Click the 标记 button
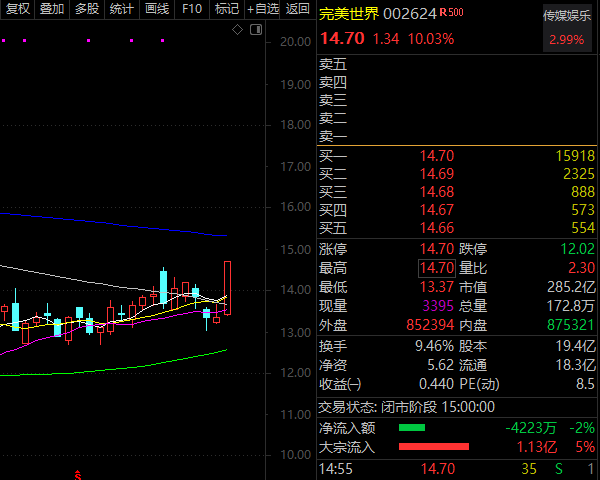Image resolution: width=600 pixels, height=480 pixels. 227,9
